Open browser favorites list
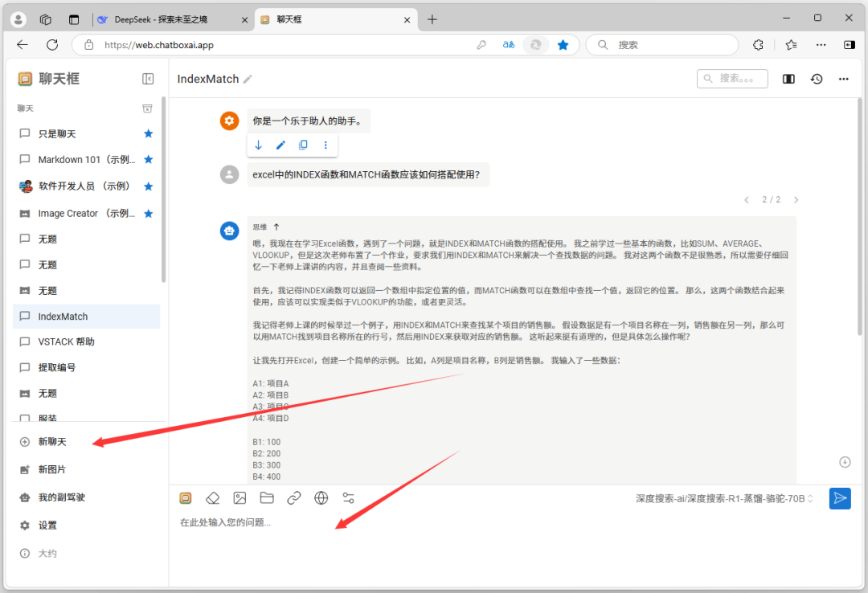Viewport: 868px width, 593px height. [792, 45]
